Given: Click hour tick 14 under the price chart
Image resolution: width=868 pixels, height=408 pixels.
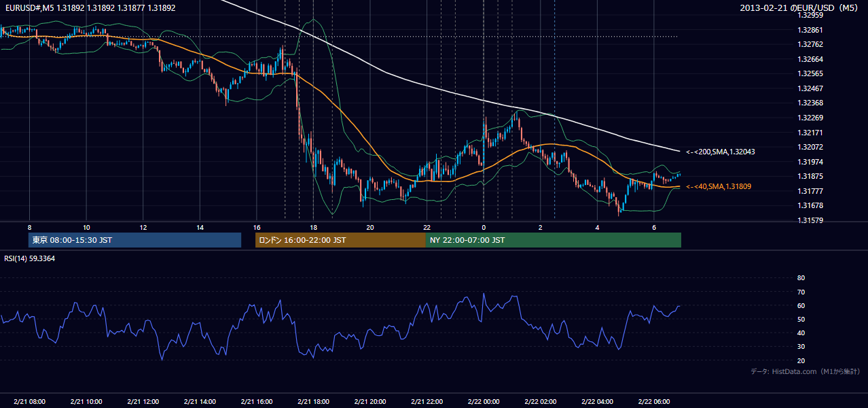Looking at the screenshot, I should [x=200, y=228].
